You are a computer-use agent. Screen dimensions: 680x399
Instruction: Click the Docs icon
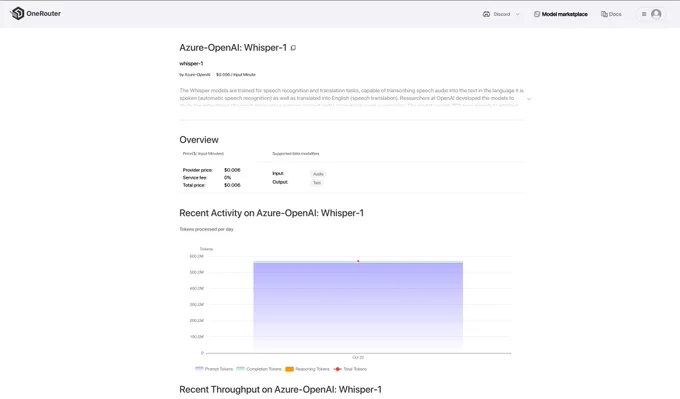(604, 14)
